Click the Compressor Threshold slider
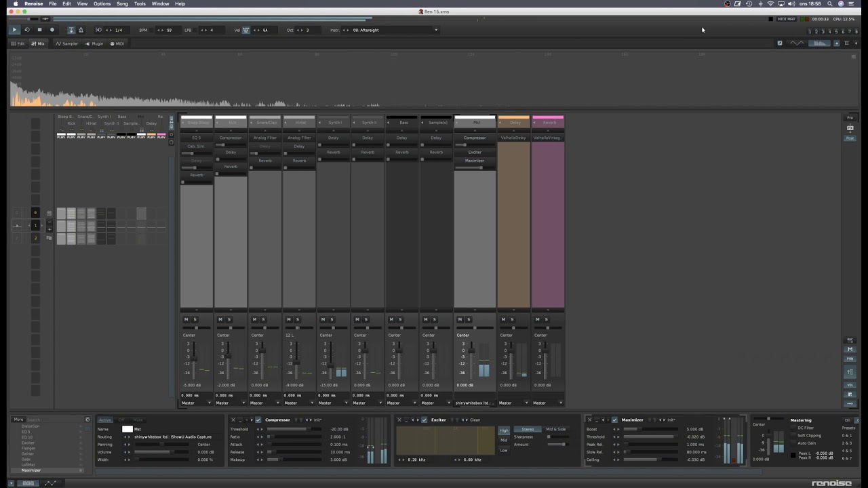The width and height of the screenshot is (868, 488). coord(295,429)
